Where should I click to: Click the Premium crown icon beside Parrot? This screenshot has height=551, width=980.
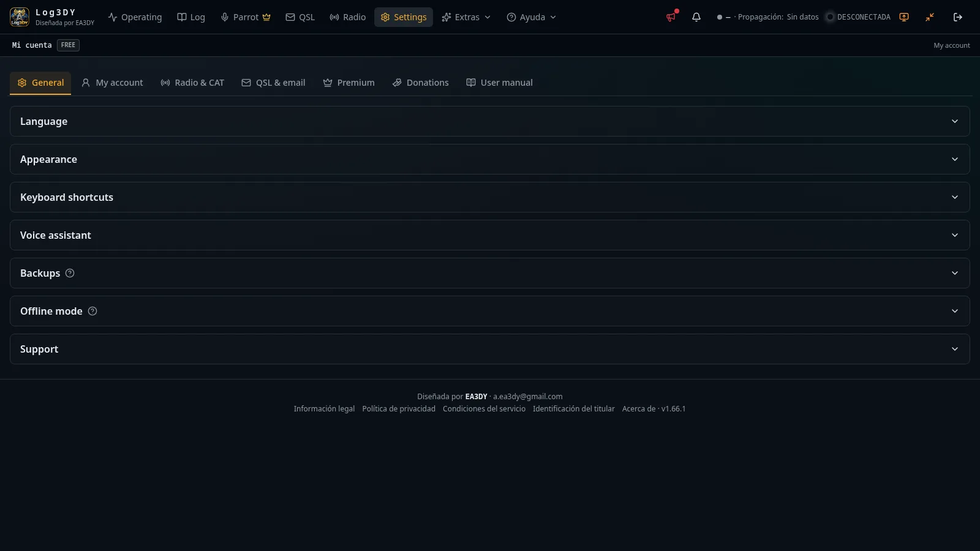point(266,17)
